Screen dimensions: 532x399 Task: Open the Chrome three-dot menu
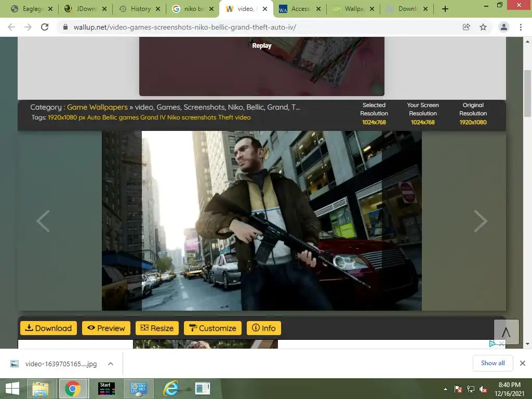(521, 27)
